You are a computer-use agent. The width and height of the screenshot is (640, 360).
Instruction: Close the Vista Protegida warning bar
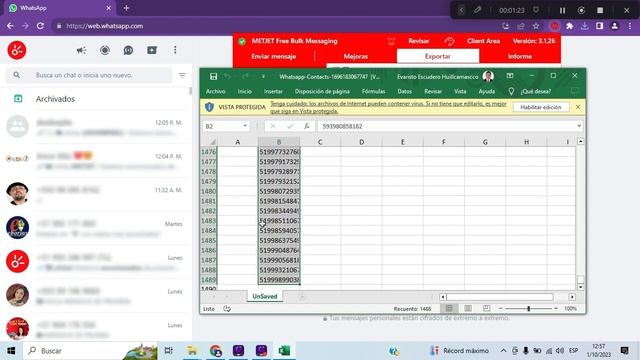578,107
